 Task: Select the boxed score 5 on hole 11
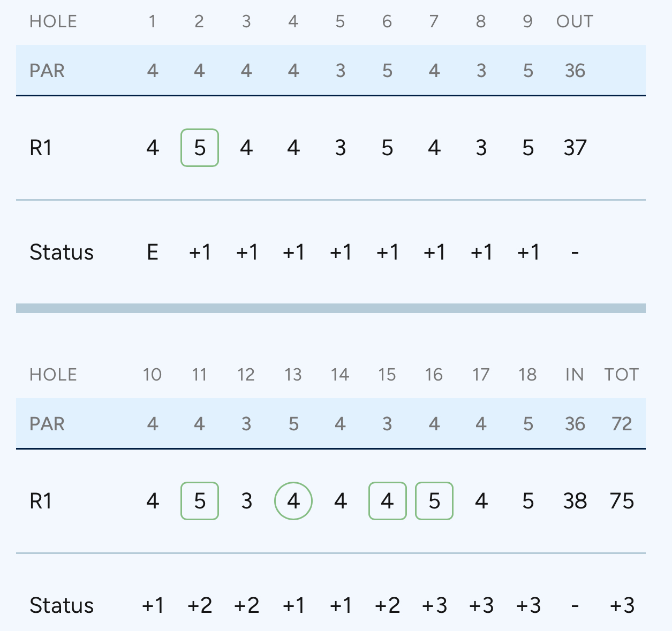point(200,501)
